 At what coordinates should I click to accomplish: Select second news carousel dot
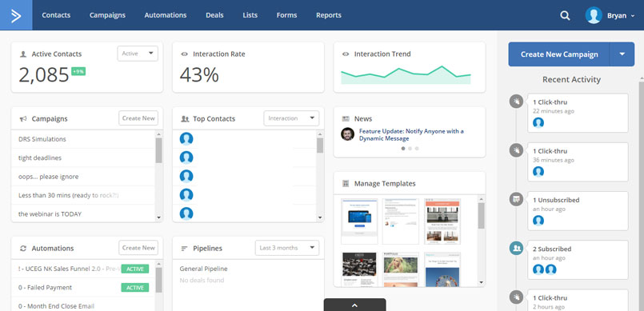(x=410, y=149)
